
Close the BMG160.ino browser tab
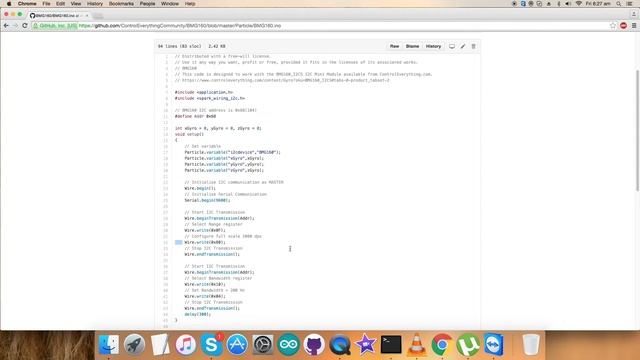click(87, 16)
